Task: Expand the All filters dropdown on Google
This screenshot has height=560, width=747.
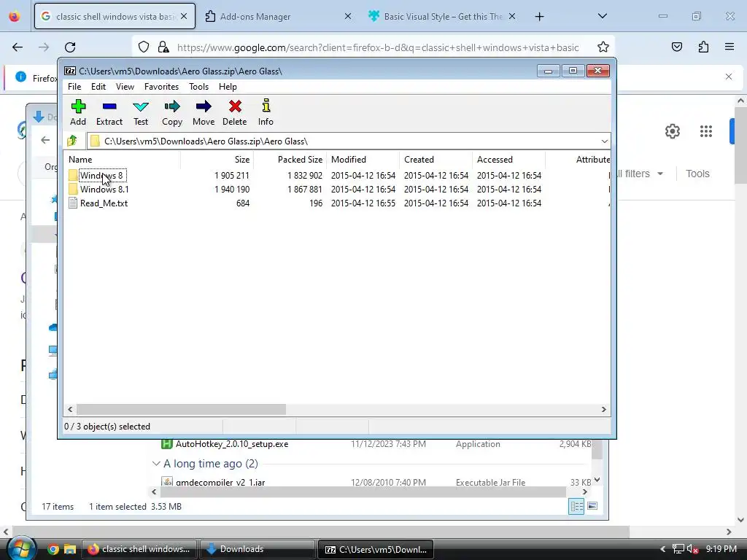Action: (x=638, y=174)
